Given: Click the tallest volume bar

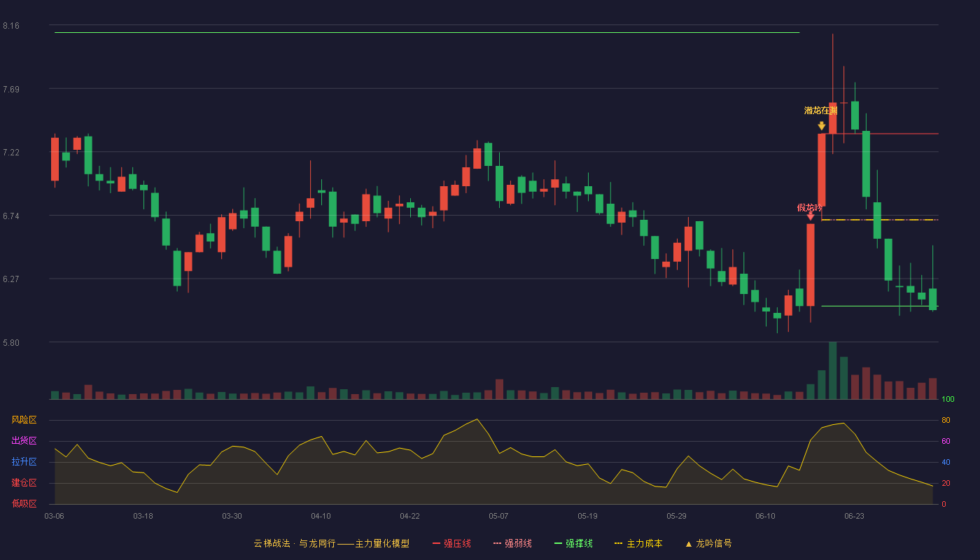Looking at the screenshot, I should pyautogui.click(x=832, y=370).
